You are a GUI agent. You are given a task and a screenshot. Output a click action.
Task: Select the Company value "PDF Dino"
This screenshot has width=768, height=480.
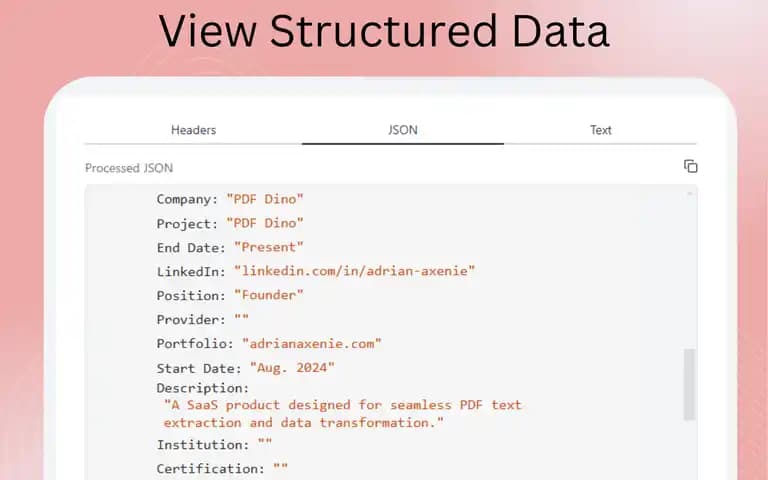pos(265,199)
